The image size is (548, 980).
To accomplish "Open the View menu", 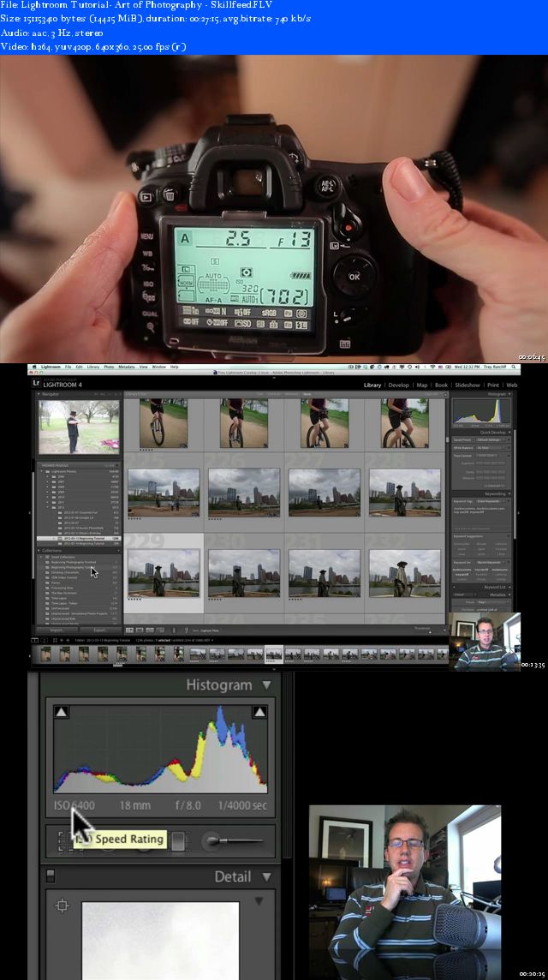I will pyautogui.click(x=143, y=367).
